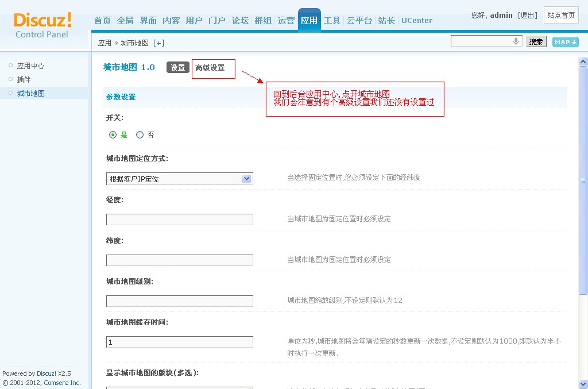Click the Discuz! Control Panel logo
This screenshot has height=389, width=588.
[42, 25]
